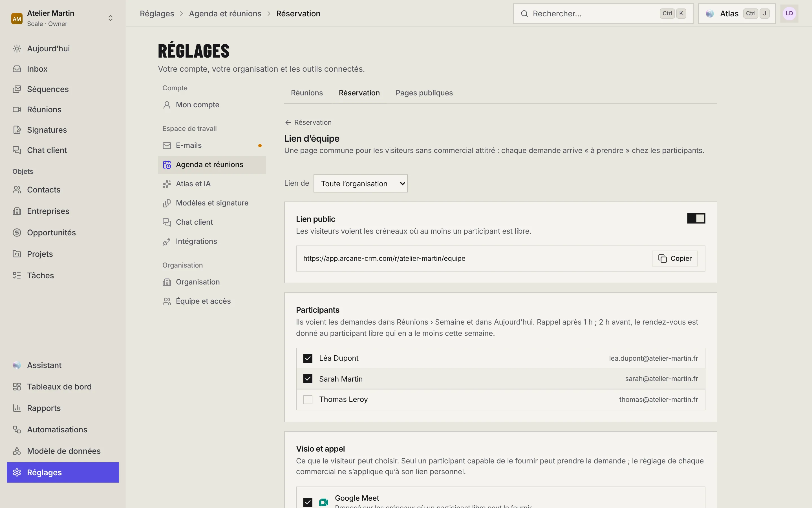Click the Contacts people icon

tap(17, 190)
